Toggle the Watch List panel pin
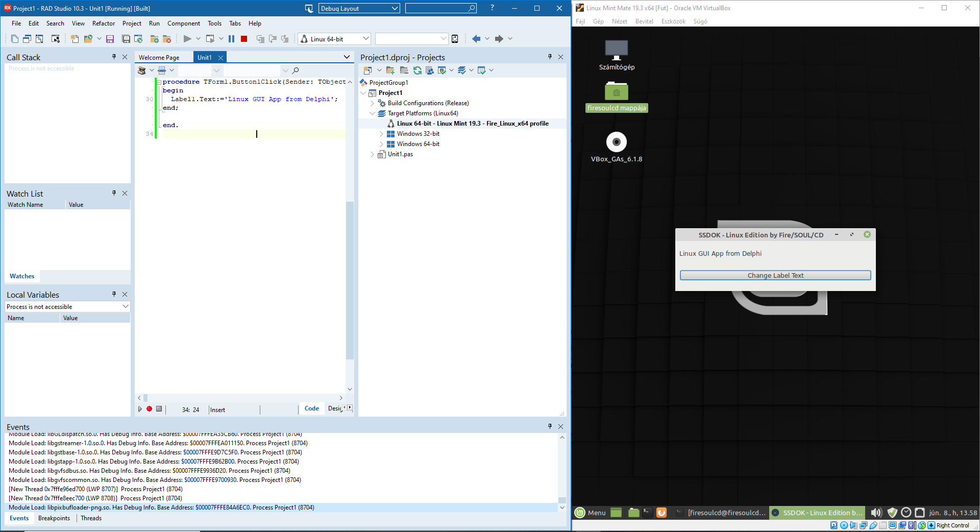The image size is (980, 532). (114, 193)
